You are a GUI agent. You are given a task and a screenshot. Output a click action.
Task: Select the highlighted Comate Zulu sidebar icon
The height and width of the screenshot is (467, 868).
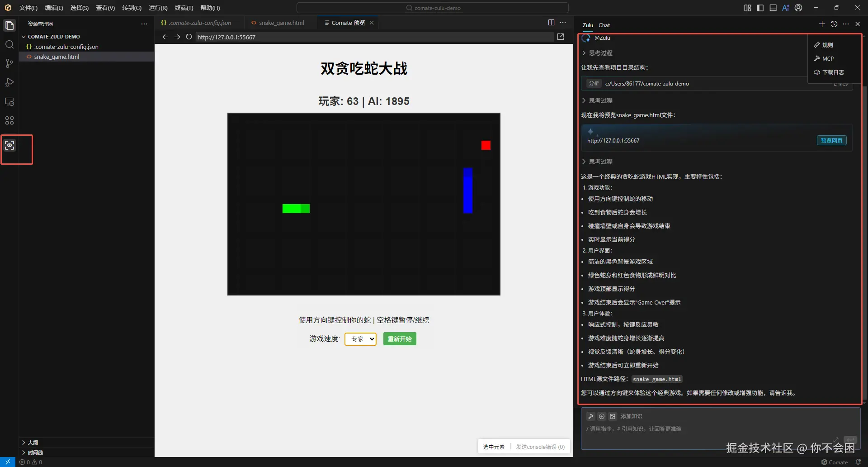click(x=9, y=145)
